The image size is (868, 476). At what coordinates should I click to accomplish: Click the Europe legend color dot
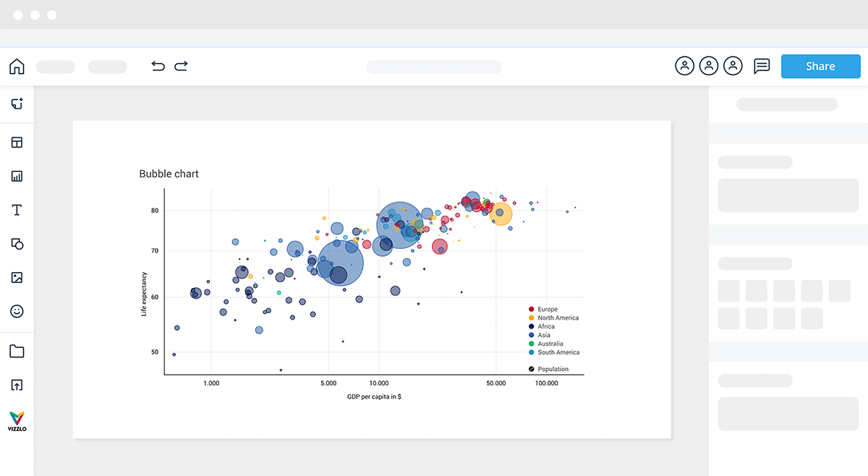click(x=532, y=310)
